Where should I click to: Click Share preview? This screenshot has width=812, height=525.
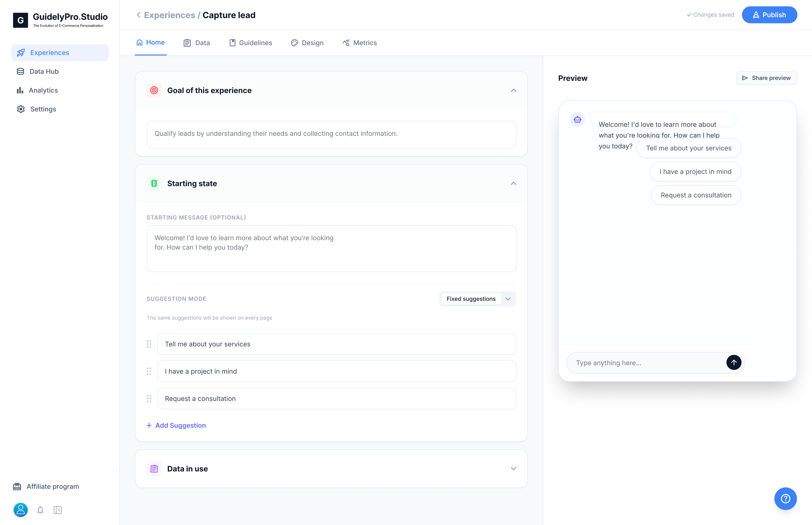pyautogui.click(x=766, y=78)
